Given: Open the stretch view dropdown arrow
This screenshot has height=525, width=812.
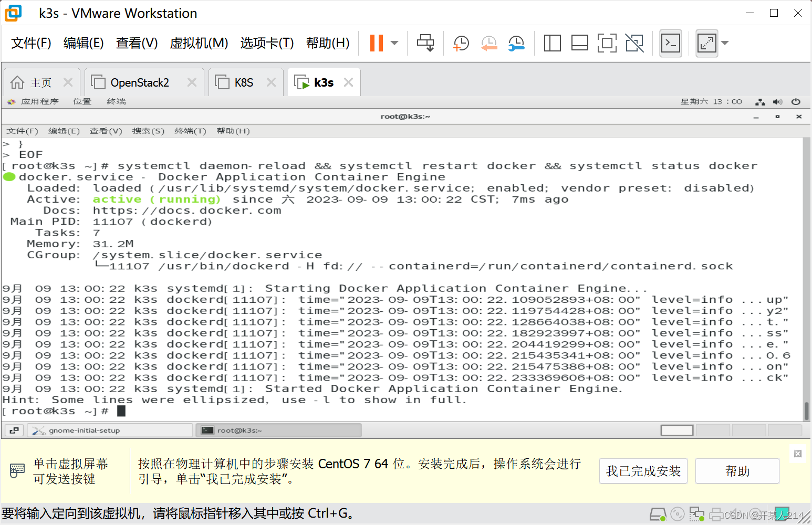Looking at the screenshot, I should pyautogui.click(x=724, y=43).
